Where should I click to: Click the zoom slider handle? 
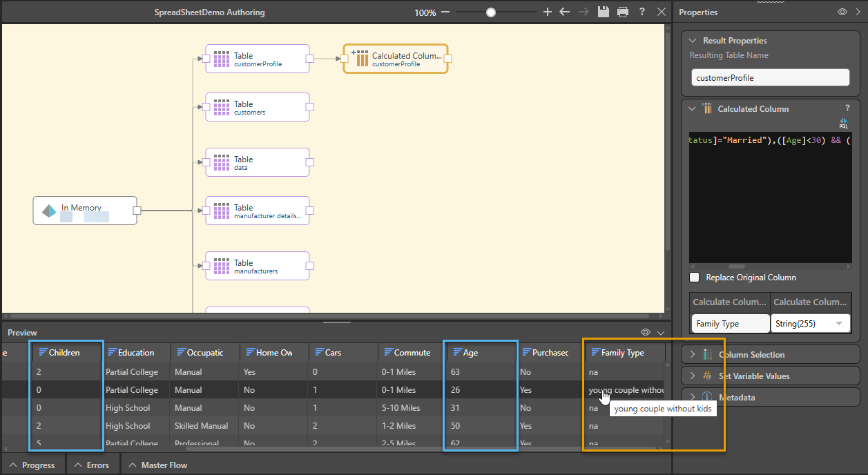490,12
